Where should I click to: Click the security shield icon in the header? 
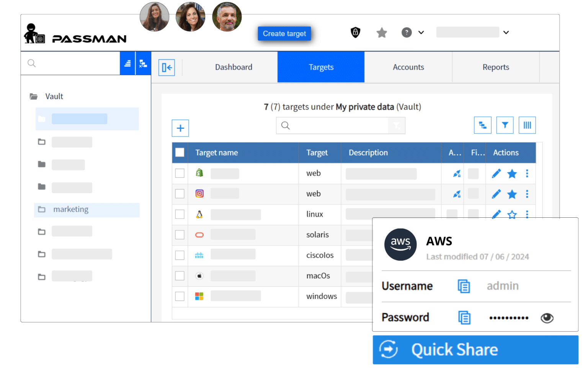tap(355, 33)
